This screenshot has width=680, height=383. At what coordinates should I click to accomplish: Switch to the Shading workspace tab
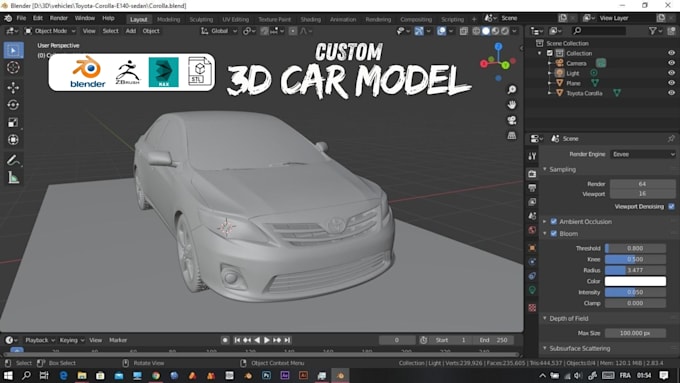(x=311, y=20)
